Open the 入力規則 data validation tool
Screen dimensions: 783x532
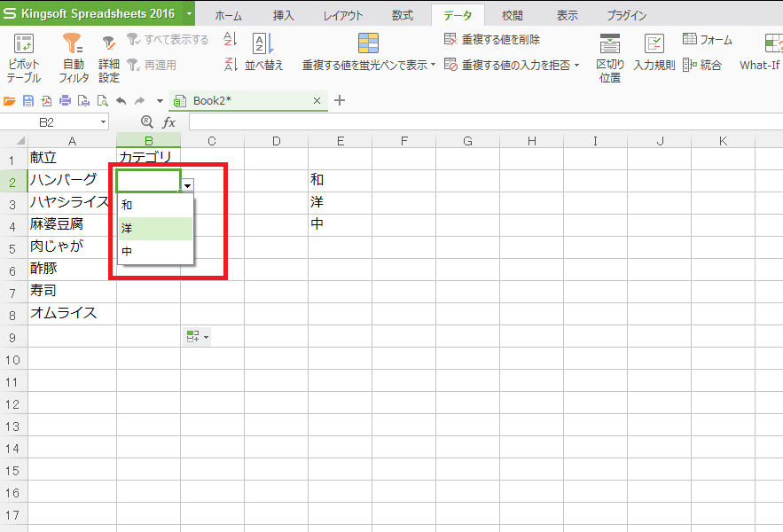[x=654, y=52]
